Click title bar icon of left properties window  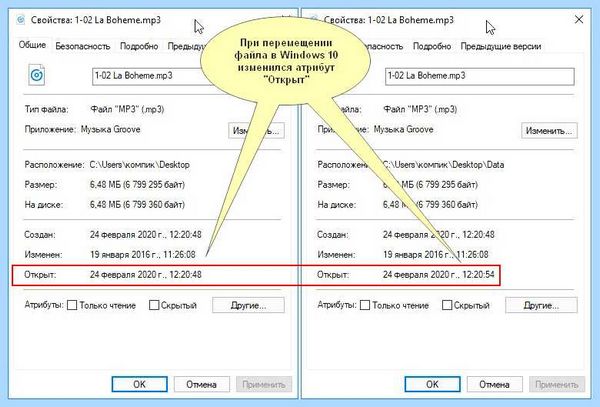pos(21,20)
